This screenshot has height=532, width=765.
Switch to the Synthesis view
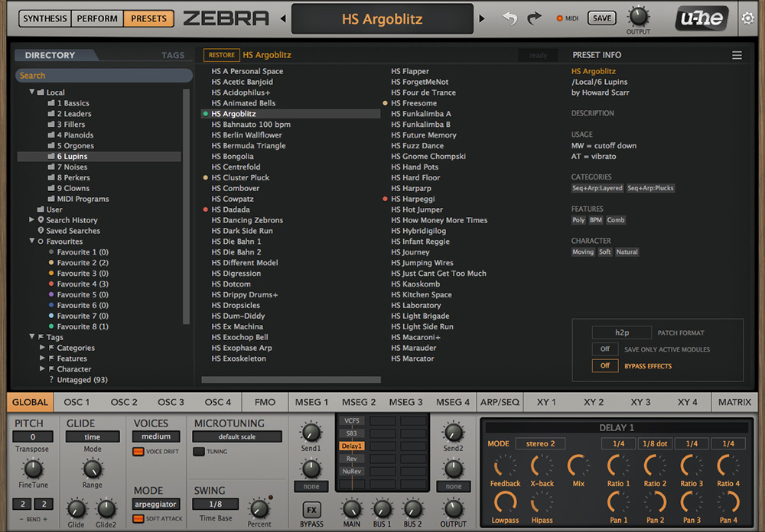[45, 18]
